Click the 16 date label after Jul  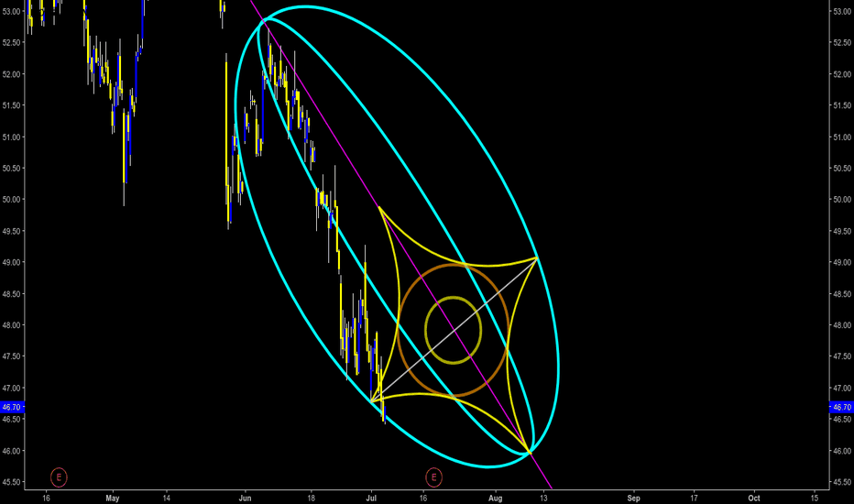tap(423, 498)
